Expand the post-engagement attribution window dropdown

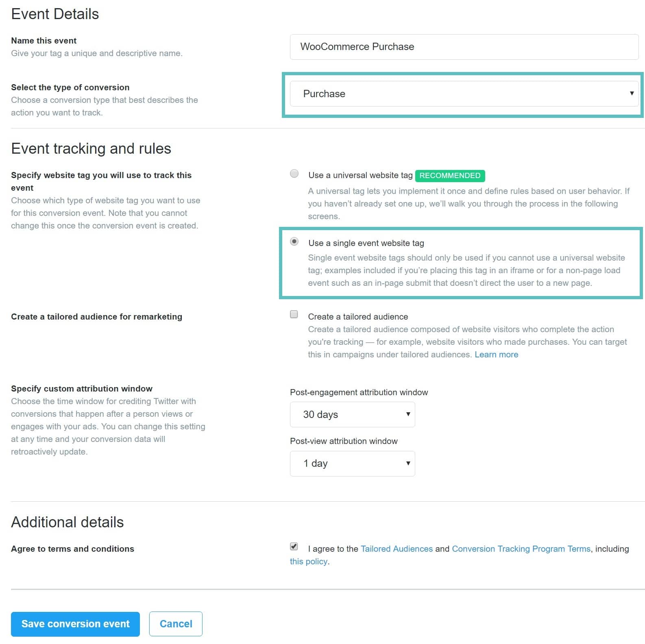pos(352,414)
